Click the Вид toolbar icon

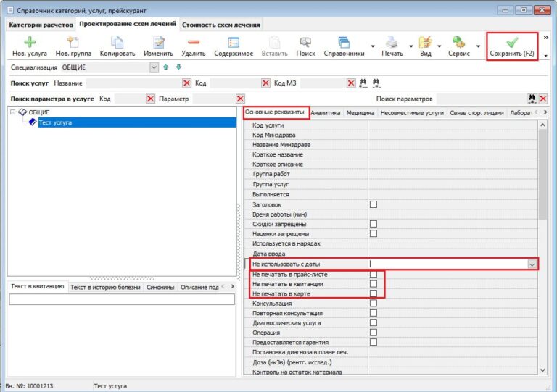click(425, 42)
